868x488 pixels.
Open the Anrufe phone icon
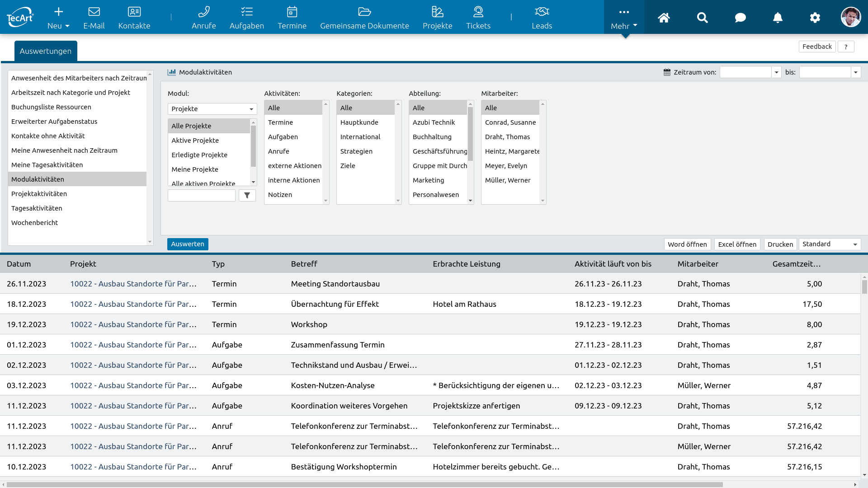[x=203, y=12]
